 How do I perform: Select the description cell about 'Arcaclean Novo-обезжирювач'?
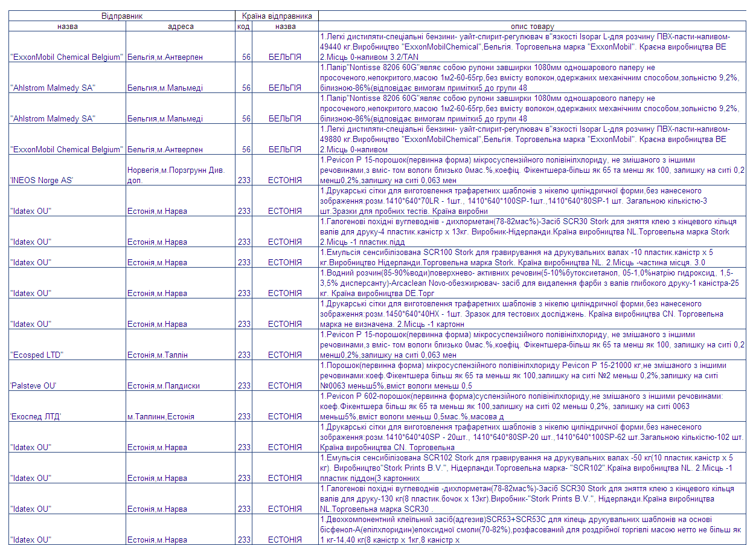532,283
